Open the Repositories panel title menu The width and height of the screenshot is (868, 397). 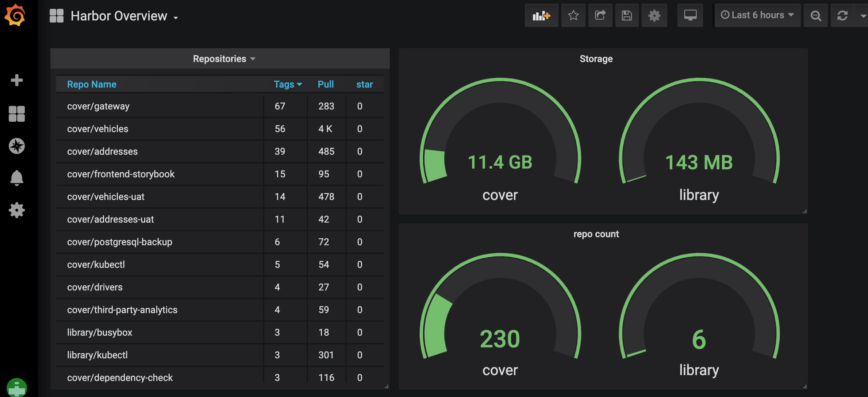click(220, 59)
